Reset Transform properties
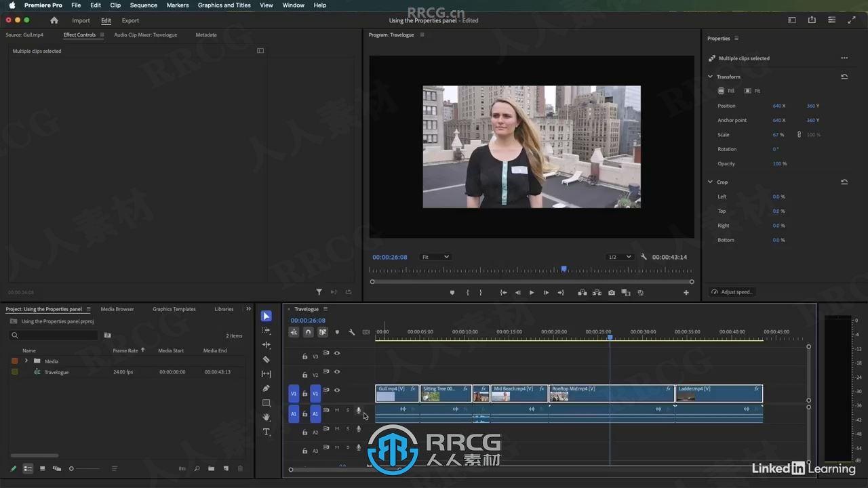 click(844, 77)
